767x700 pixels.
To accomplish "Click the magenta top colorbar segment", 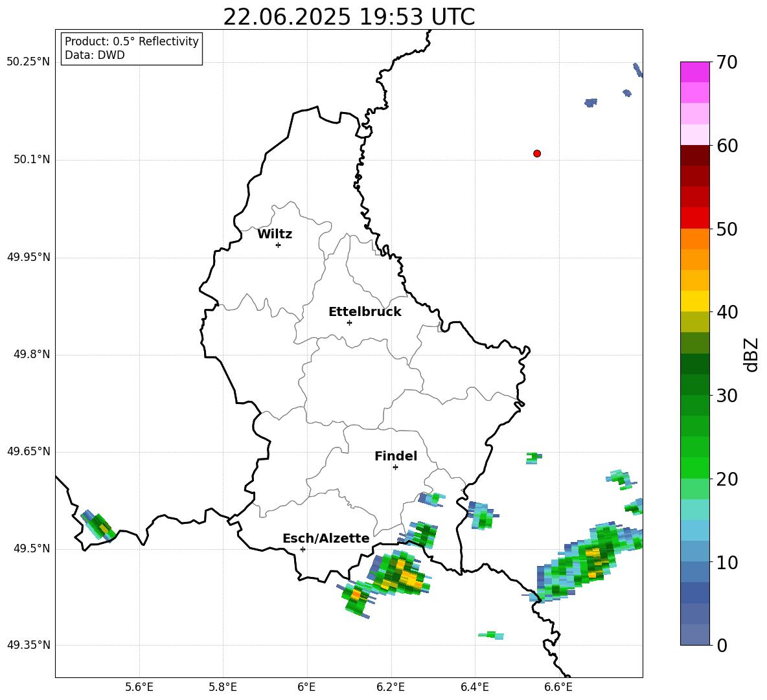I will (694, 72).
